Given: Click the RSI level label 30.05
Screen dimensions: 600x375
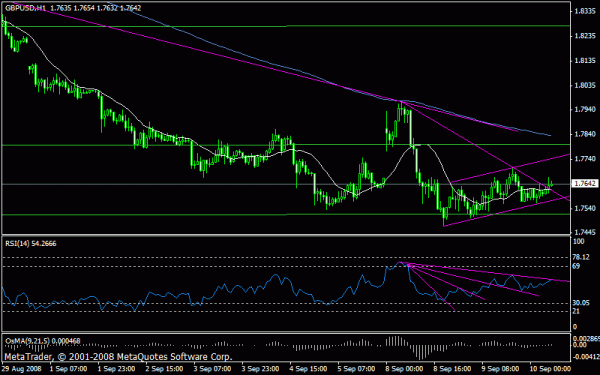Looking at the screenshot, I should (580, 303).
